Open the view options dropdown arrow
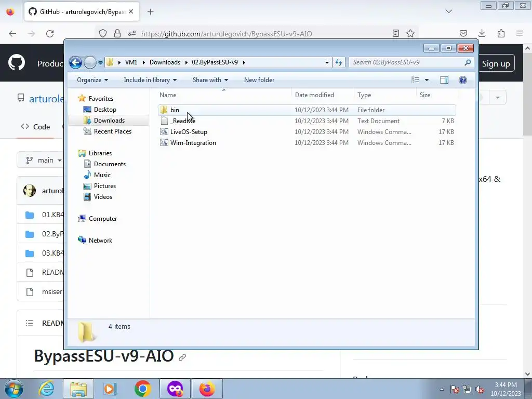The width and height of the screenshot is (532, 399). pyautogui.click(x=427, y=80)
